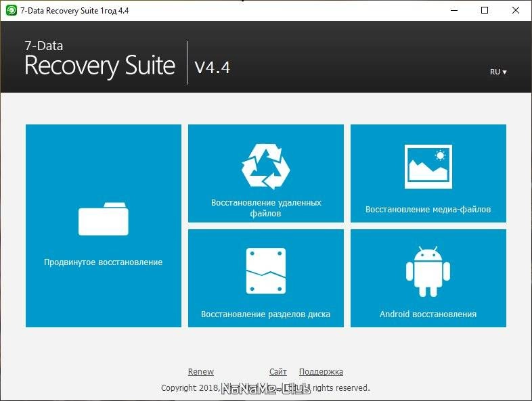Click the V4.4 version text in header

213,67
